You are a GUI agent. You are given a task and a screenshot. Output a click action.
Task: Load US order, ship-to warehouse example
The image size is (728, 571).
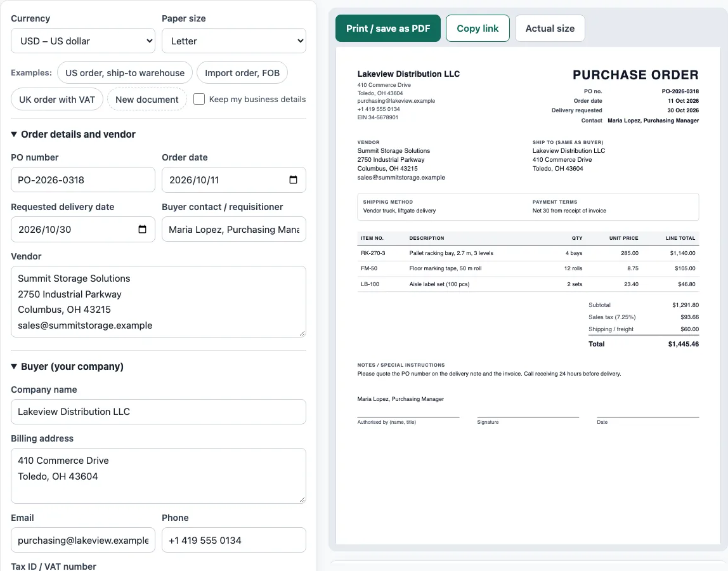click(x=125, y=73)
